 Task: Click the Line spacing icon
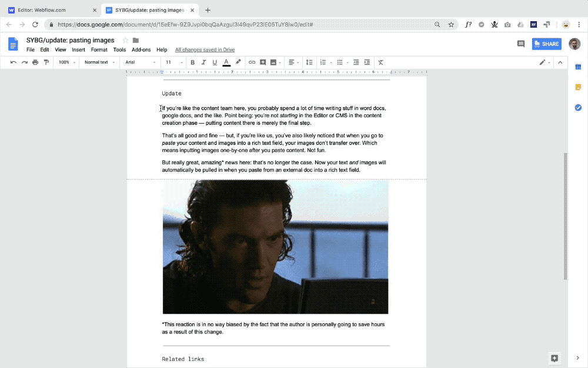(x=309, y=62)
